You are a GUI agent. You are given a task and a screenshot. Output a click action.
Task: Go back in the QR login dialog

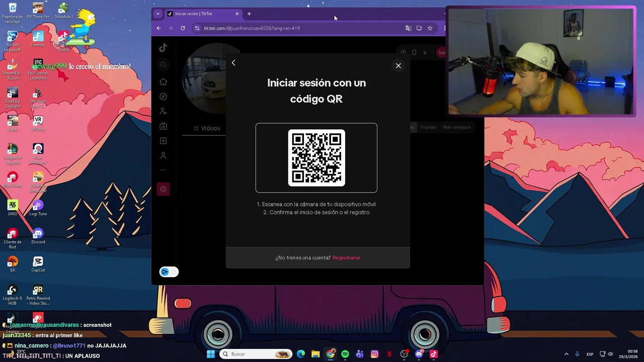click(233, 63)
